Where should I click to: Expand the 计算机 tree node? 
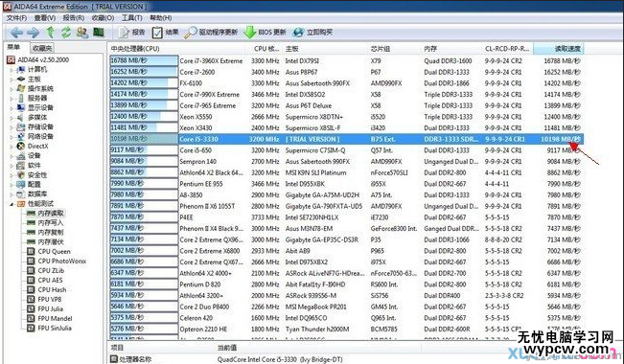pyautogui.click(x=12, y=70)
